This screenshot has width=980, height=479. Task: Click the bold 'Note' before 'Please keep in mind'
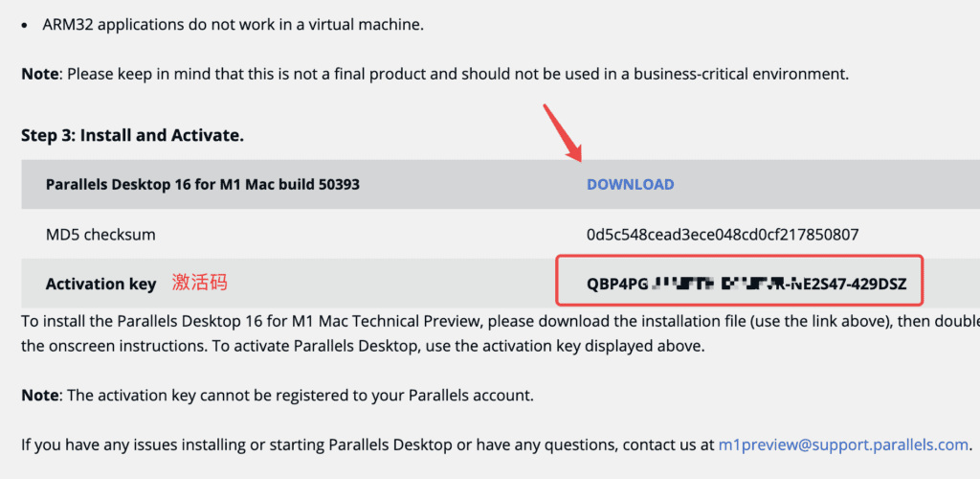(39, 74)
